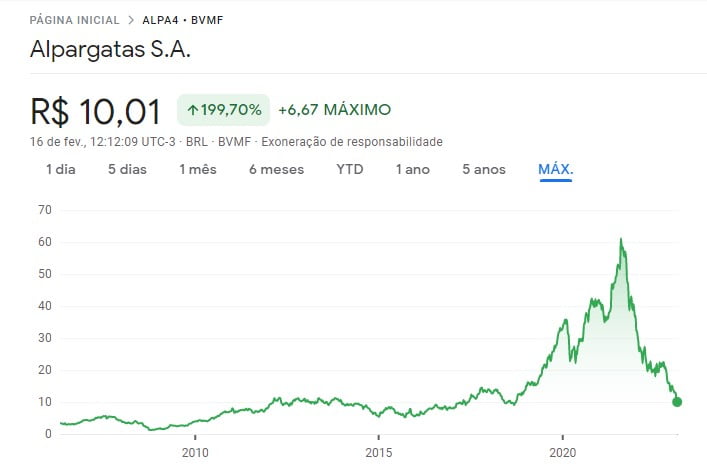Select the 5 dias time range

coord(127,169)
